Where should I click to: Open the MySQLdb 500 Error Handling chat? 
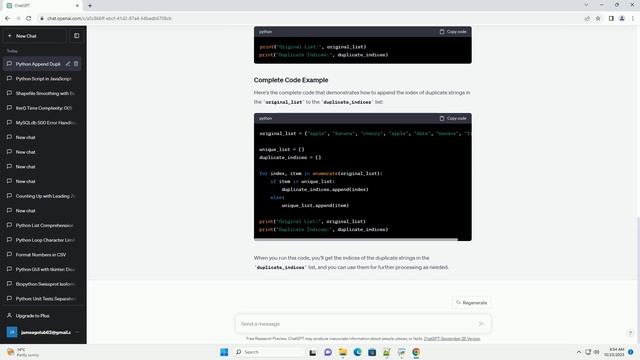click(x=42, y=122)
